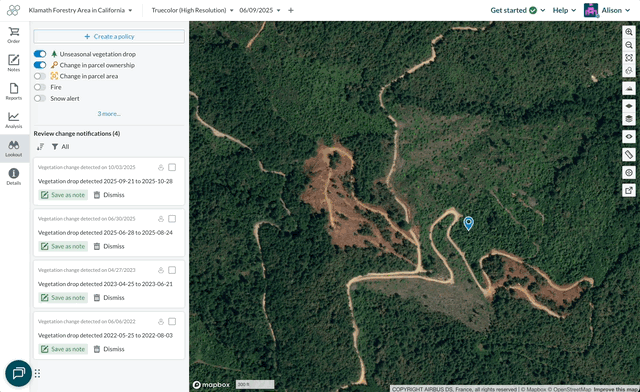Click assign user icon on 04/27/2023 notification
640x392 pixels.
tap(161, 270)
